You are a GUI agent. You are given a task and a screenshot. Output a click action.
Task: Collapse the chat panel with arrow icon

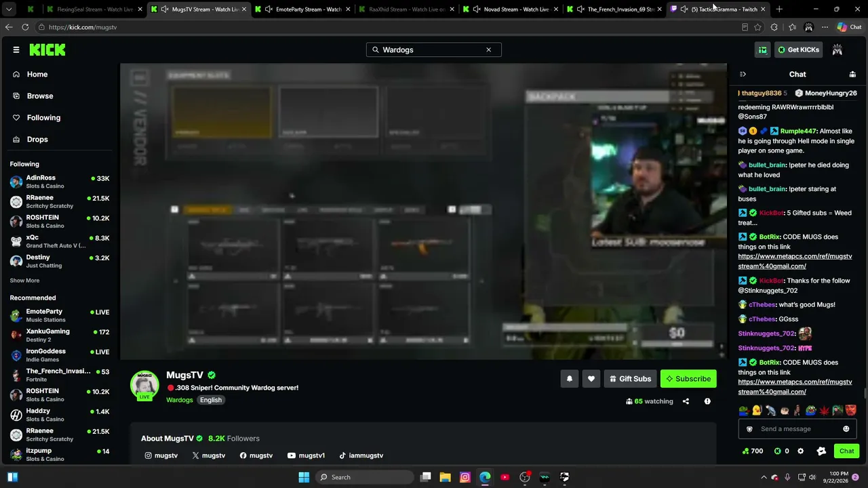[x=743, y=75]
